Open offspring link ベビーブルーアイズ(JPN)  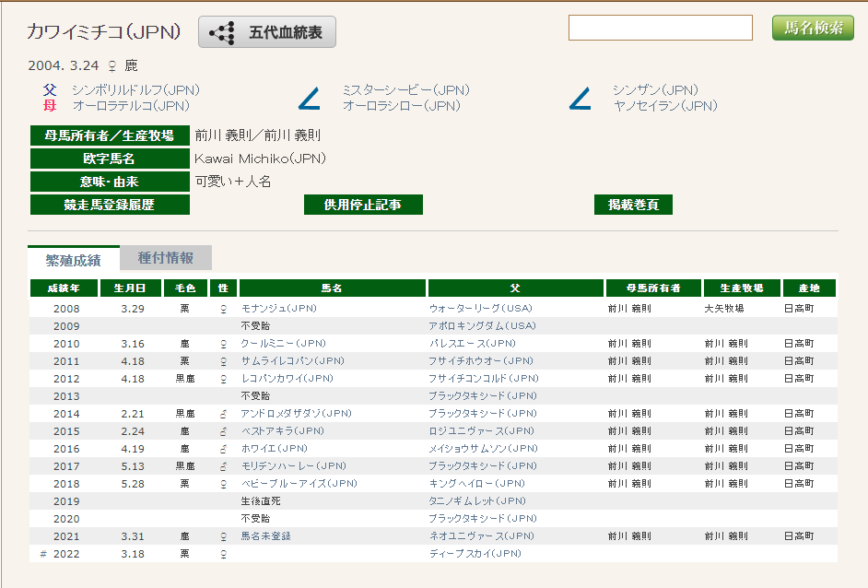click(299, 484)
